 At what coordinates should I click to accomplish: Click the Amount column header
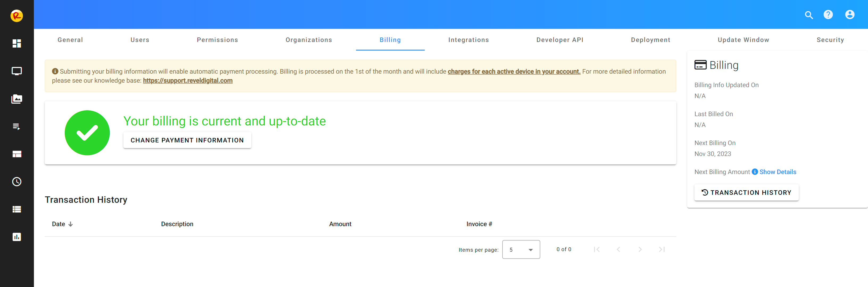(x=340, y=224)
